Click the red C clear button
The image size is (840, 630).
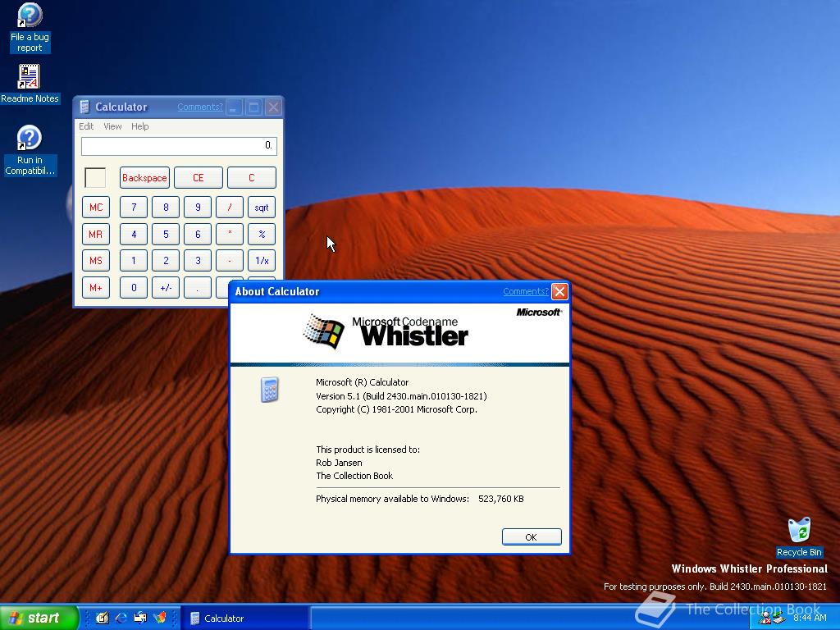252,178
